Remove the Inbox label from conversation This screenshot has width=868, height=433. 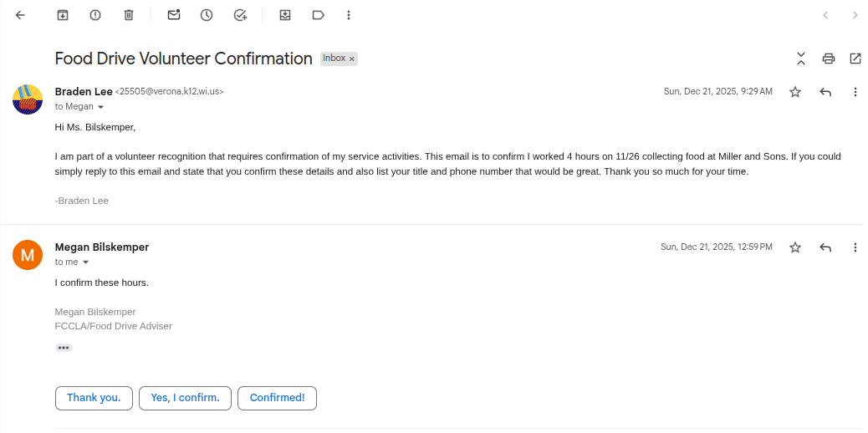353,59
